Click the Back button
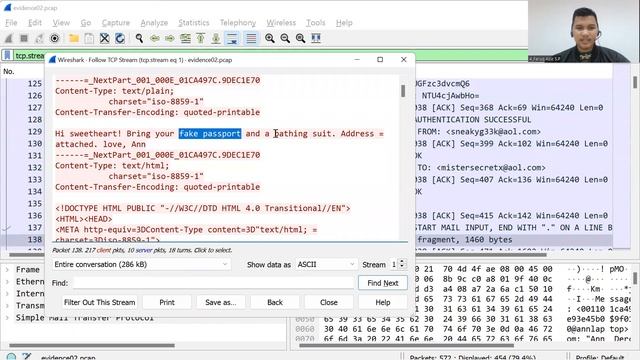640x360 pixels. pyautogui.click(x=275, y=302)
